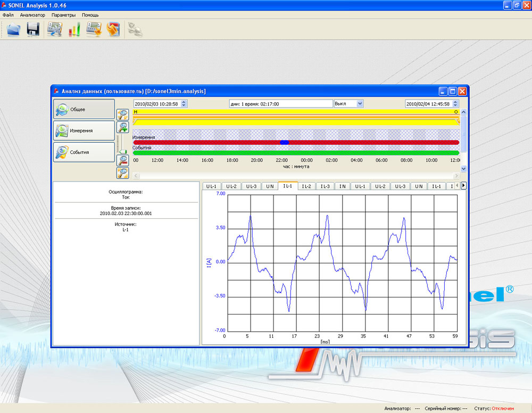
Task: Open the Измерения view
Action: (x=84, y=130)
